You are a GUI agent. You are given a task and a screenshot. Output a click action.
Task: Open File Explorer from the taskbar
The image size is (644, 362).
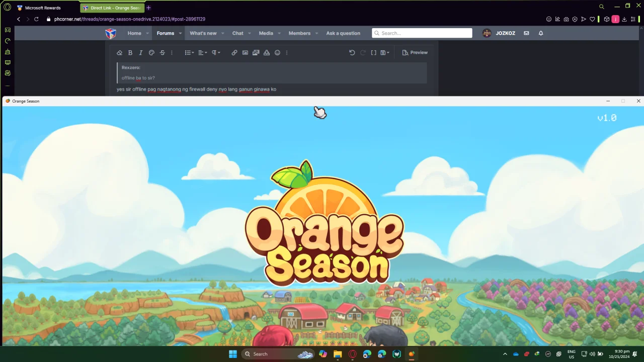coord(338,354)
